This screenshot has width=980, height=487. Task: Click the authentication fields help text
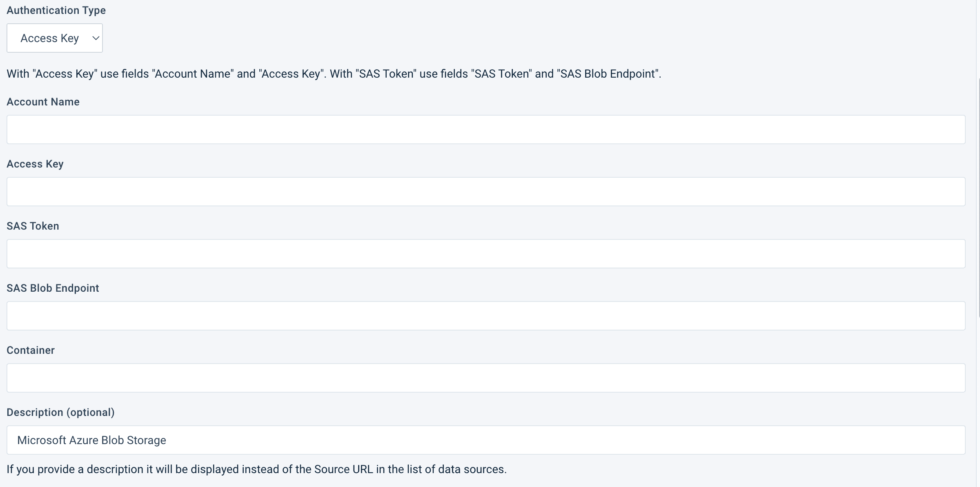pos(334,74)
